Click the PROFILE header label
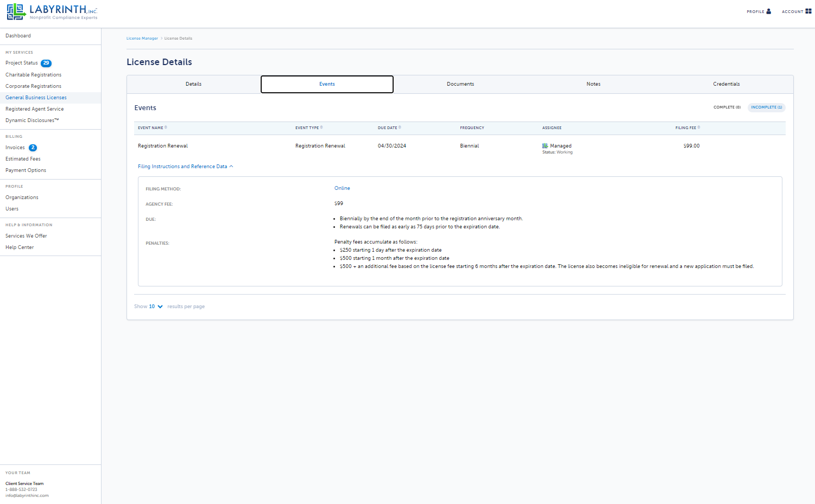The width and height of the screenshot is (815, 504). (755, 11)
